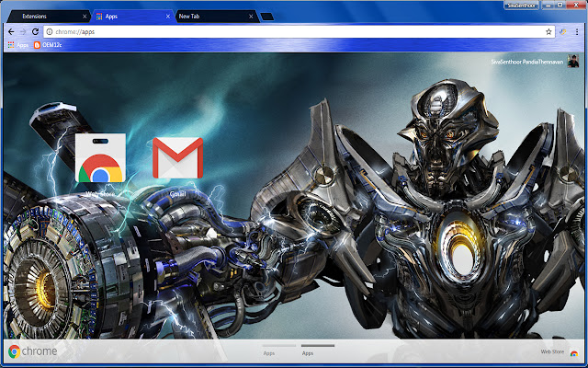
Task: Click the Web Store link at bottom right
Action: coord(551,352)
